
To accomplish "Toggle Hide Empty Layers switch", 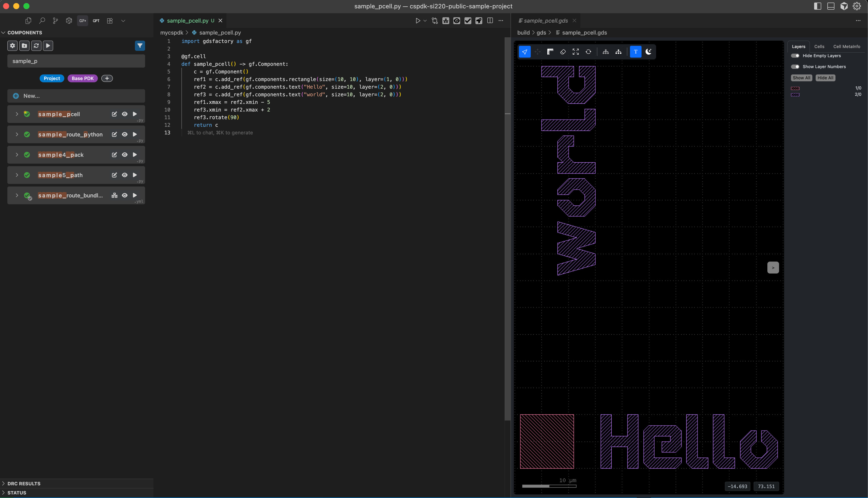I will [x=795, y=56].
